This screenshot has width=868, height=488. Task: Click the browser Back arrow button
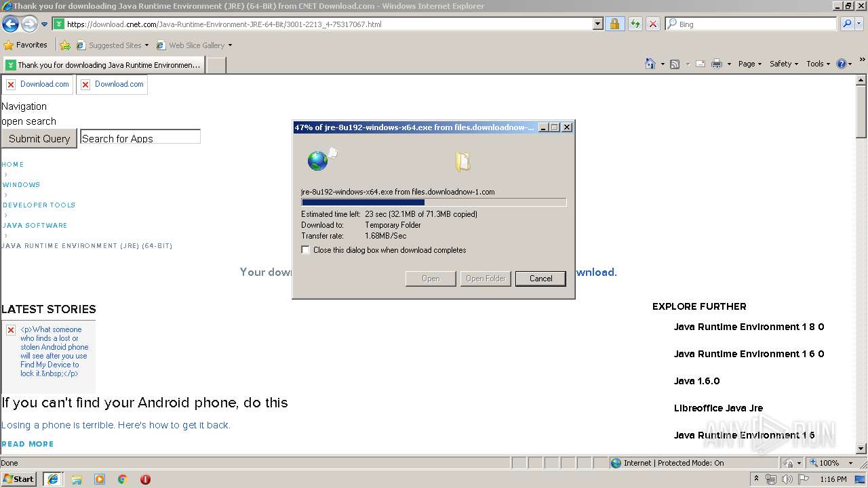[x=11, y=24]
